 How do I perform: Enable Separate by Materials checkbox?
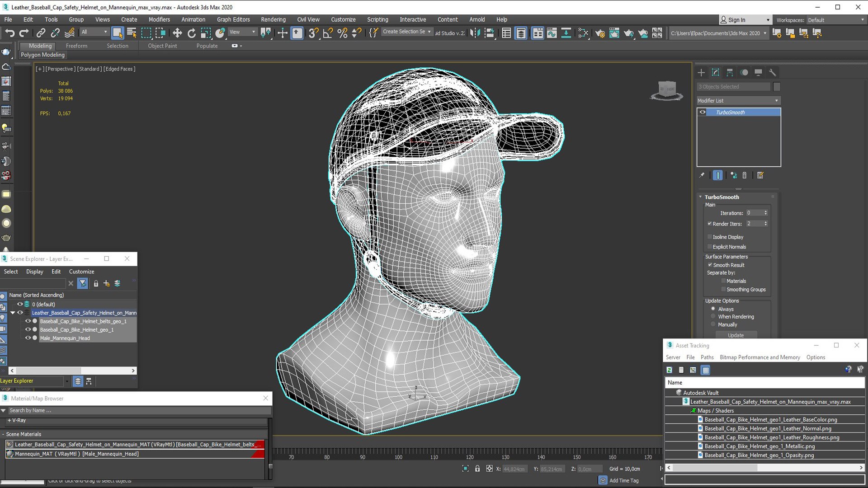(x=723, y=281)
